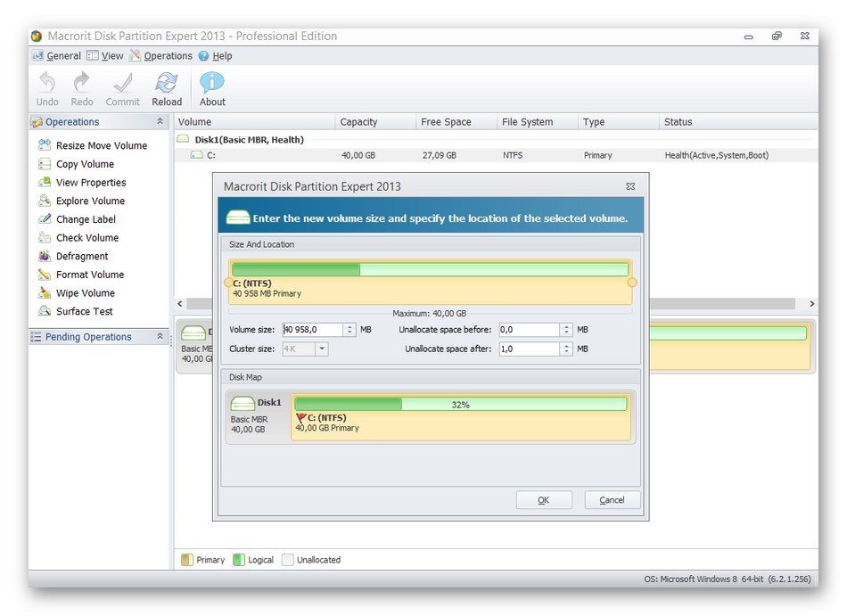The image size is (847, 616).
Task: Click the C: NTFS partition bar in Size And Location
Action: pyautogui.click(x=430, y=282)
